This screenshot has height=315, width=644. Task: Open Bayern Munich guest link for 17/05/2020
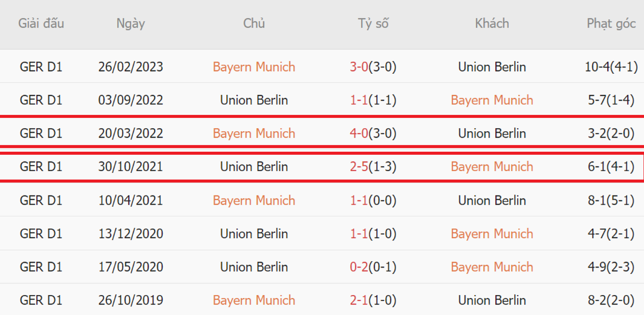[492, 267]
